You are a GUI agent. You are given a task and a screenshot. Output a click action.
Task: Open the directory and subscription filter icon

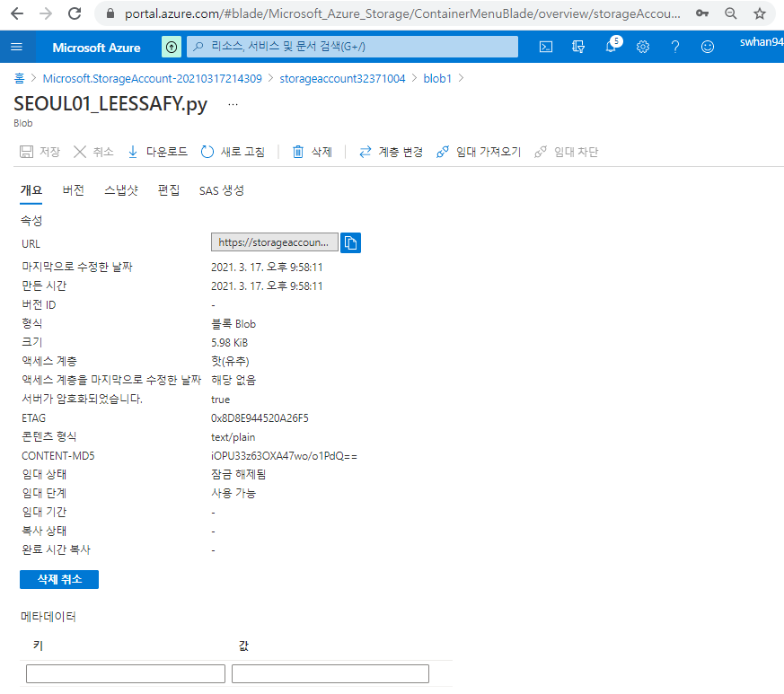(578, 47)
